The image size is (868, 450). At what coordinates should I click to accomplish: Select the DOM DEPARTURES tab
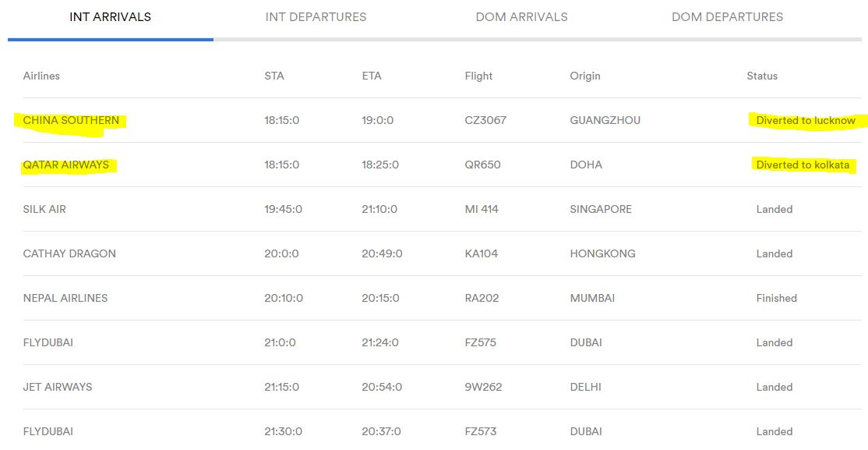[728, 17]
